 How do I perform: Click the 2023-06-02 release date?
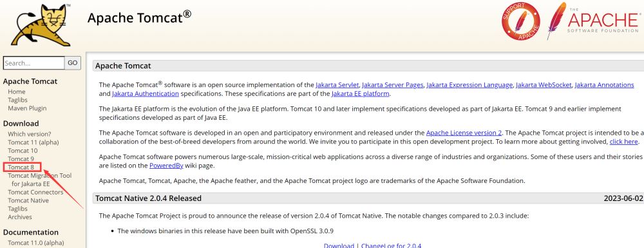click(623, 198)
